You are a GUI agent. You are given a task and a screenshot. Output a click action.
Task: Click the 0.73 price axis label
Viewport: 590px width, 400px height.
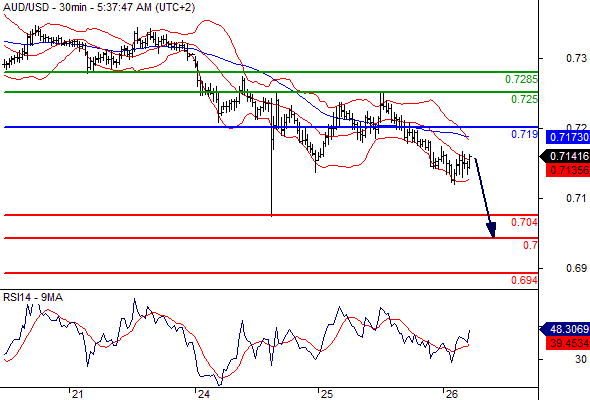(576, 58)
